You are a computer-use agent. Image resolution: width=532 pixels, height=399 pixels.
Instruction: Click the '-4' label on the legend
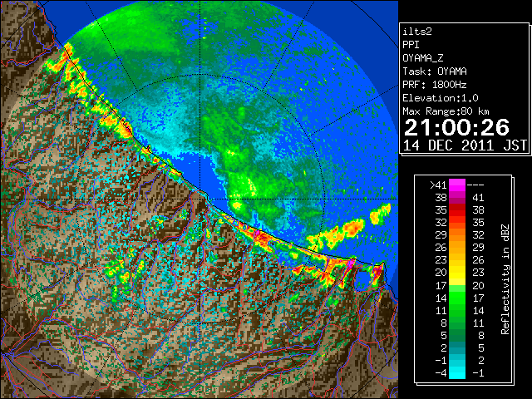click(441, 373)
